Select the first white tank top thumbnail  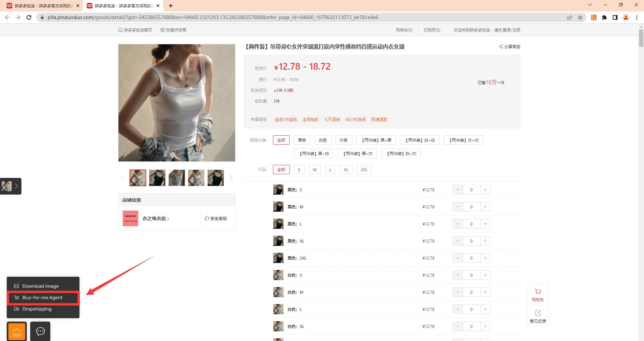pos(138,178)
